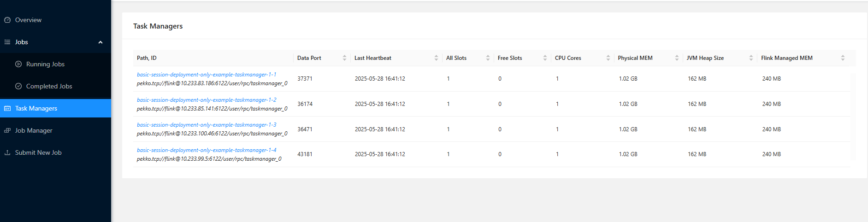
Task: Sort by CPU Cores sorter arrows
Action: pyautogui.click(x=608, y=58)
